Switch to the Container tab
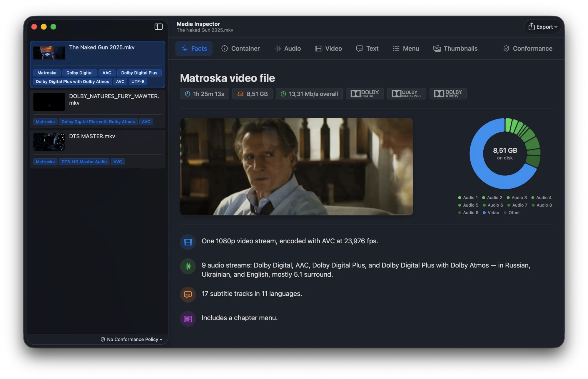 (x=240, y=49)
